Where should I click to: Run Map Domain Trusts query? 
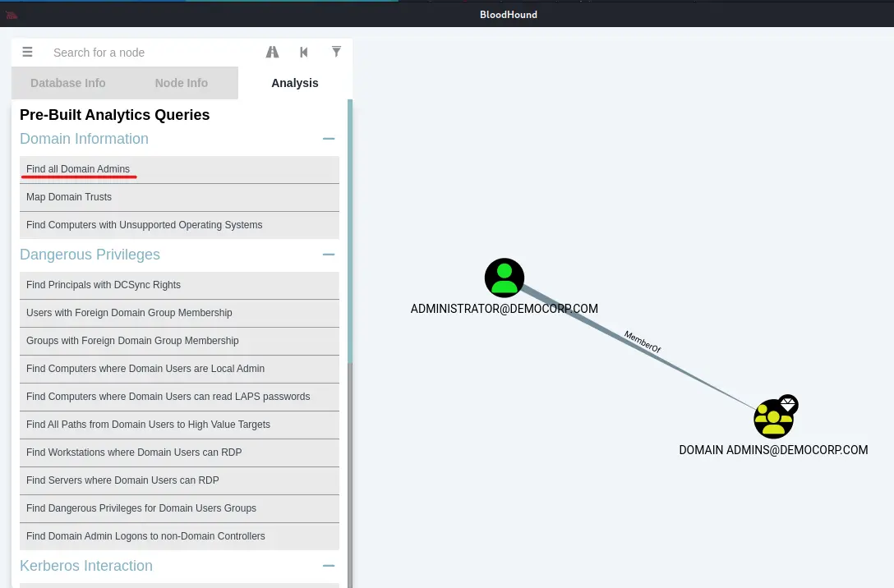(x=69, y=197)
